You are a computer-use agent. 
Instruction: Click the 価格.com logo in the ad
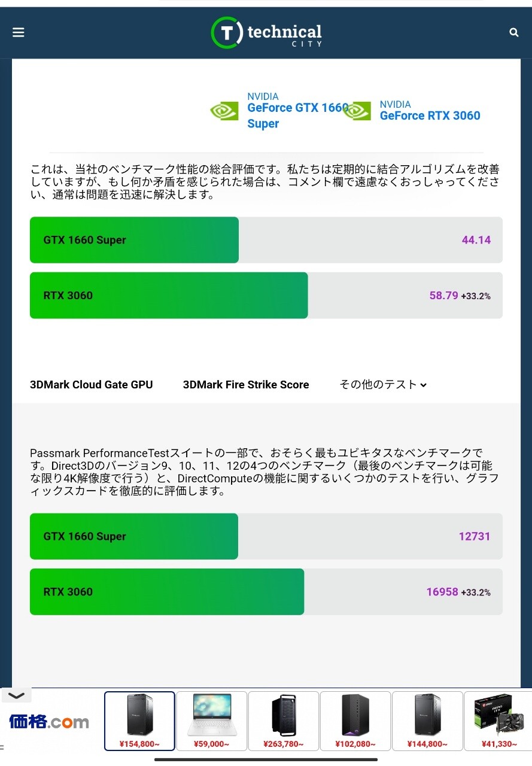(x=49, y=722)
